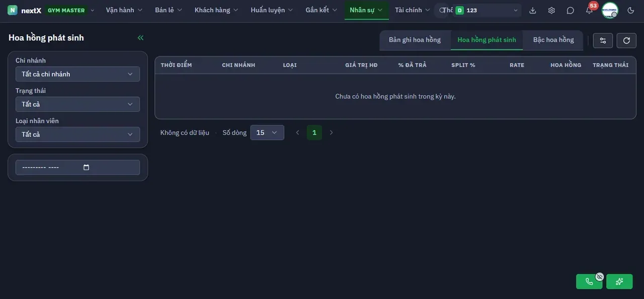Open settings via the gear icon
This screenshot has height=299, width=644.
click(x=551, y=10)
